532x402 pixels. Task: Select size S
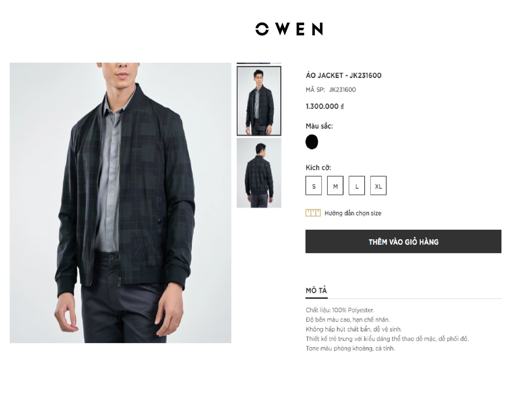click(x=314, y=185)
